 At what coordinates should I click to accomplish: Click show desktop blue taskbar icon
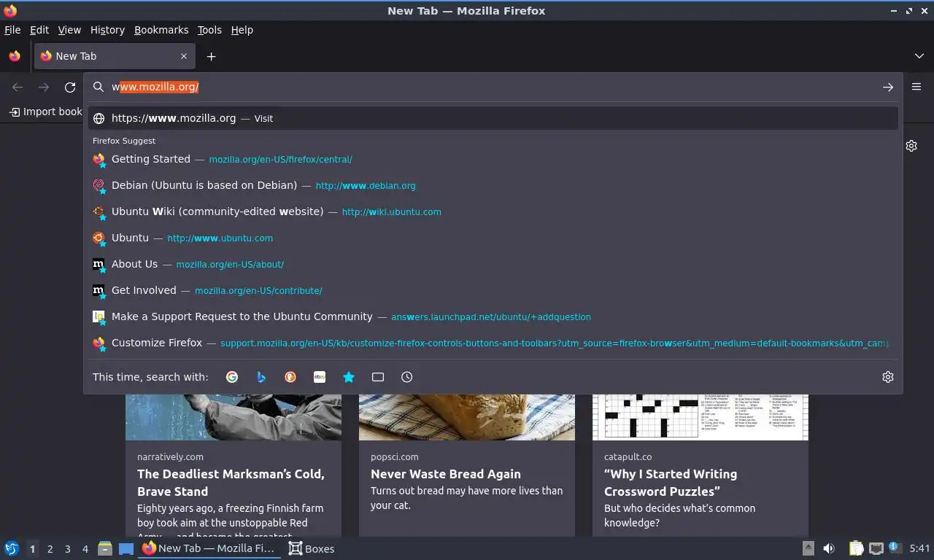click(x=126, y=548)
